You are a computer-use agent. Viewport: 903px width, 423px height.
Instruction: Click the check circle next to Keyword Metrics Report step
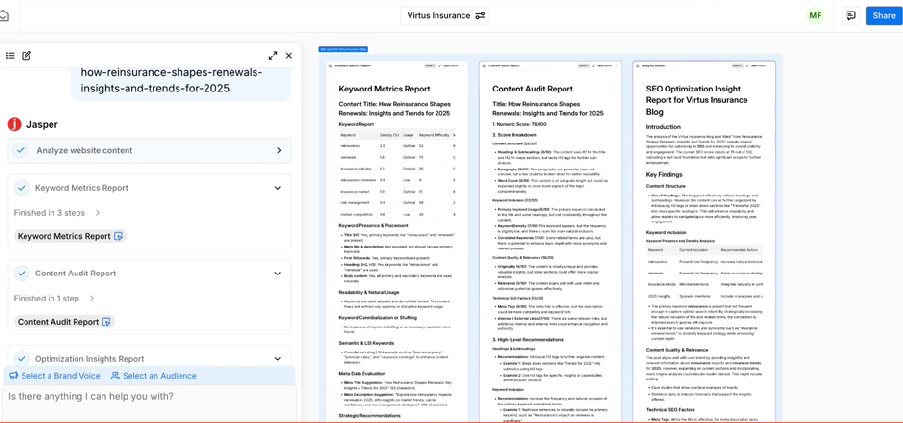21,188
